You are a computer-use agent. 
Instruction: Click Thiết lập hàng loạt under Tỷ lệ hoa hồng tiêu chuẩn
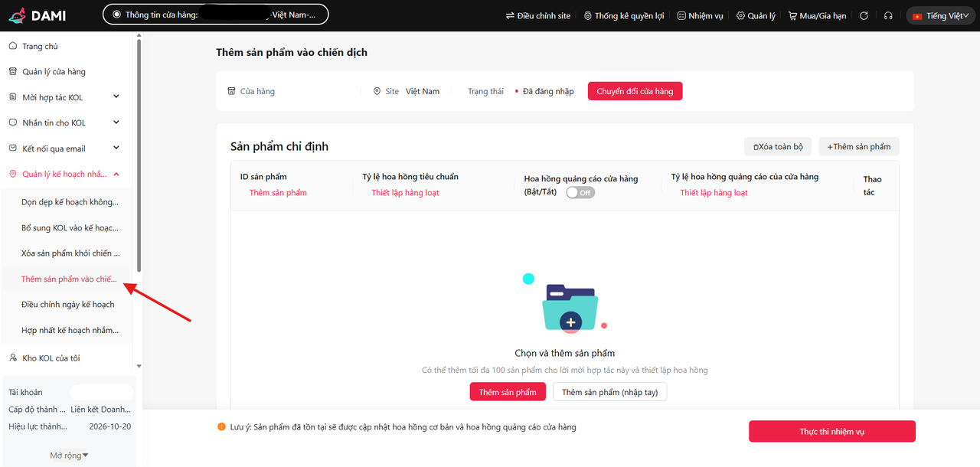coord(405,193)
